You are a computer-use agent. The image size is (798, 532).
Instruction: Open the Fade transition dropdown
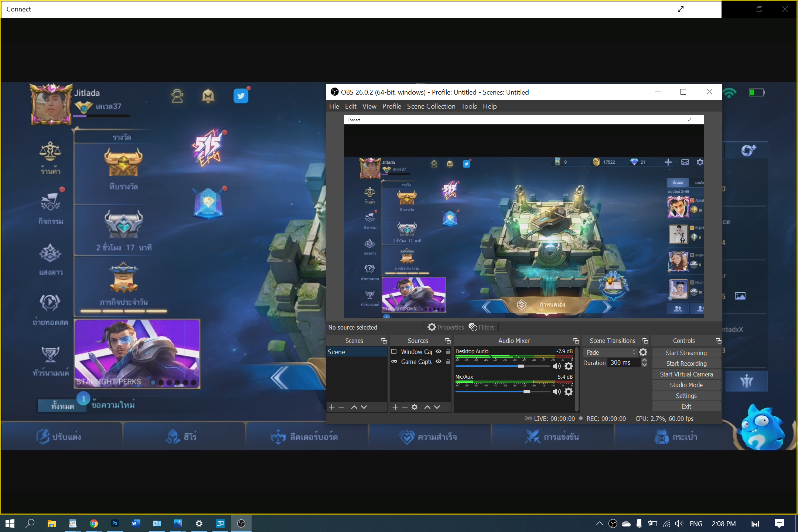point(610,352)
